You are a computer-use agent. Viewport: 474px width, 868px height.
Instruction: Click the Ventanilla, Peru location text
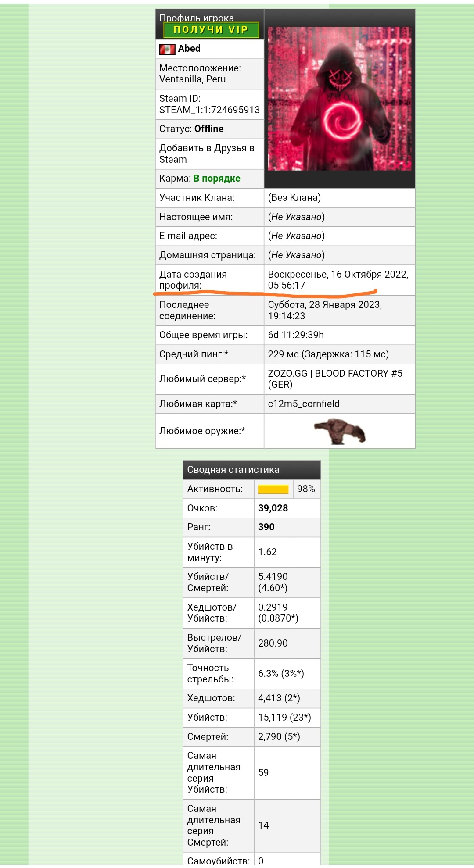click(192, 79)
